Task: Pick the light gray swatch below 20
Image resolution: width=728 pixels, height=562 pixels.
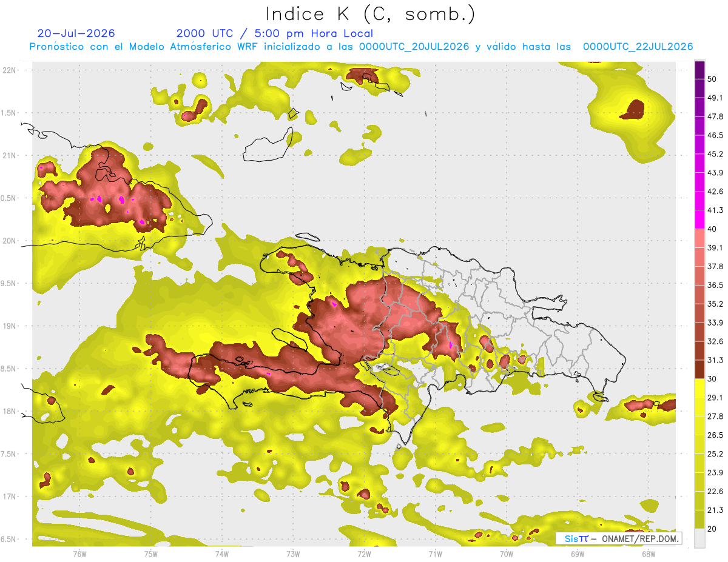Action: pyautogui.click(x=700, y=538)
